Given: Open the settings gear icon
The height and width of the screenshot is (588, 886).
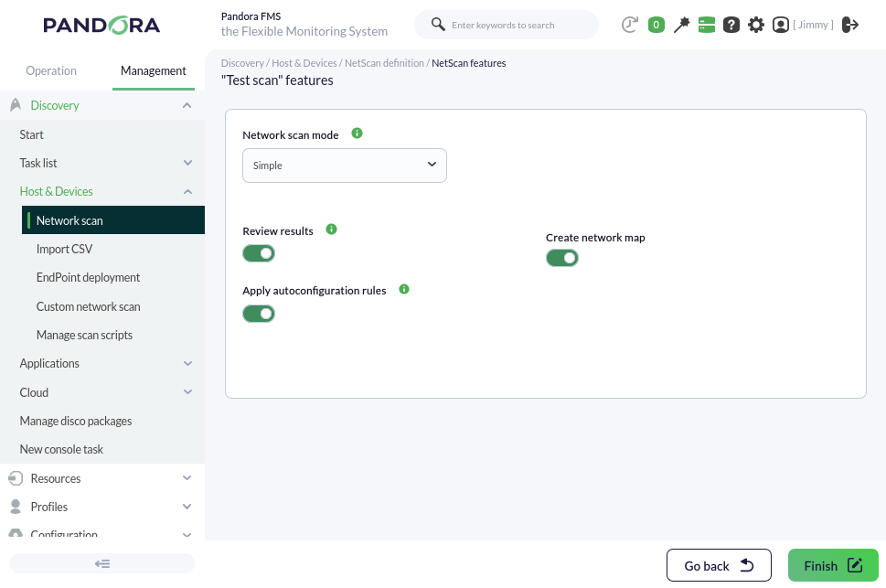Looking at the screenshot, I should tap(756, 25).
